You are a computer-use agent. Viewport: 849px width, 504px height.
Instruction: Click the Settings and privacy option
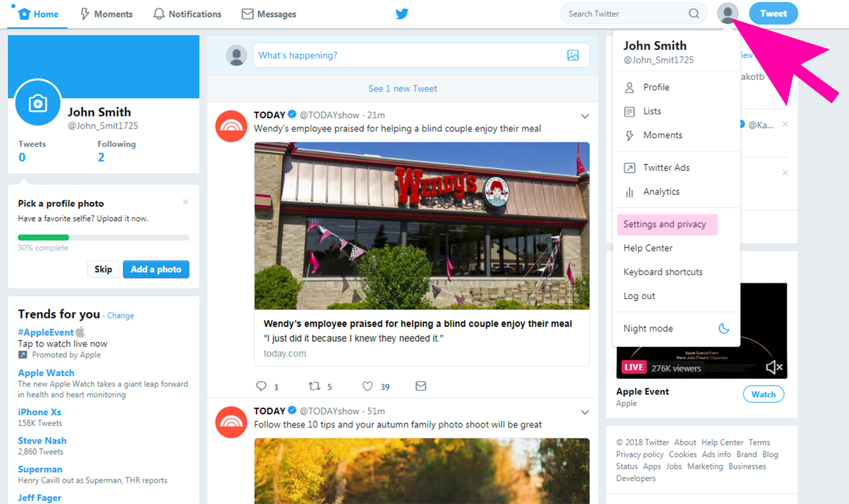pyautogui.click(x=665, y=224)
